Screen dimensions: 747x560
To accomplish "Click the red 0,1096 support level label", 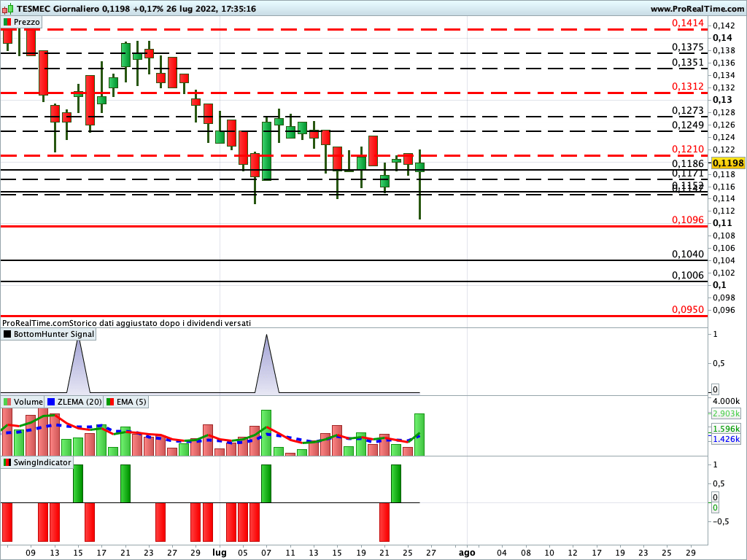I will coord(688,219).
